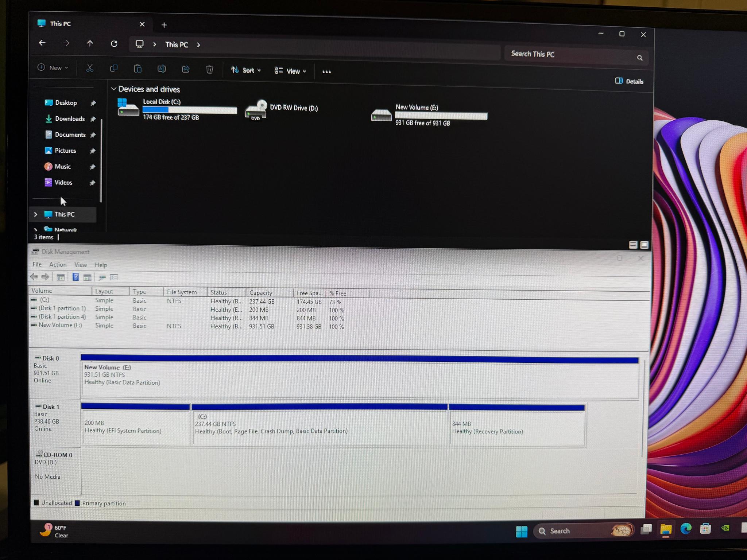Click the Cut scissors icon in toolbar
The width and height of the screenshot is (747, 560).
(90, 68)
